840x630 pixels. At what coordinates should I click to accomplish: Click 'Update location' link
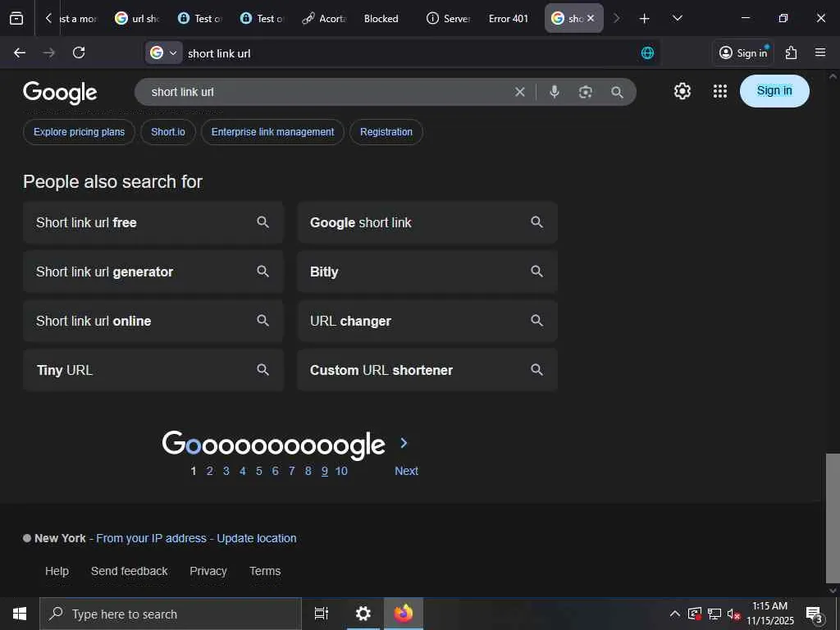[x=256, y=538]
